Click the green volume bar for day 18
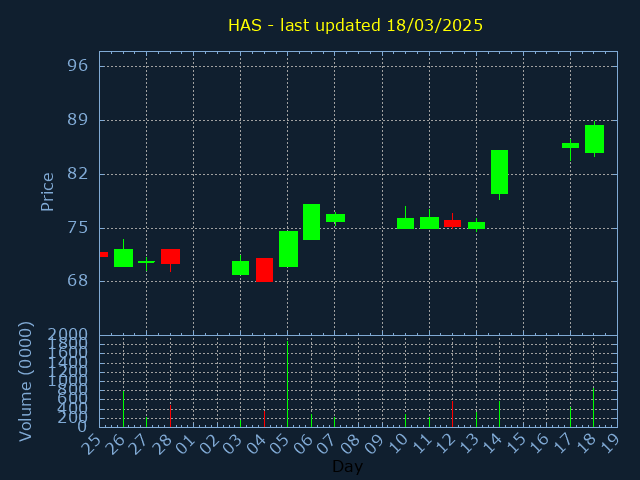Image resolution: width=640 pixels, height=480 pixels. [593, 407]
